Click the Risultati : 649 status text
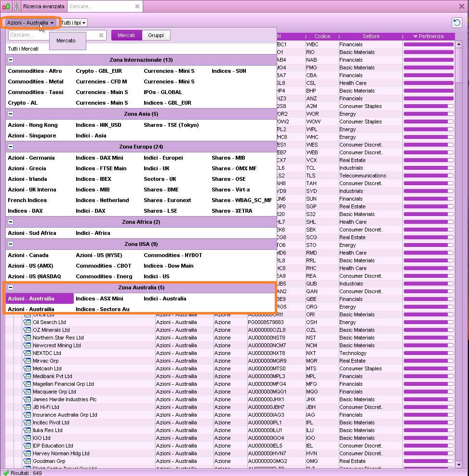 pos(26,473)
